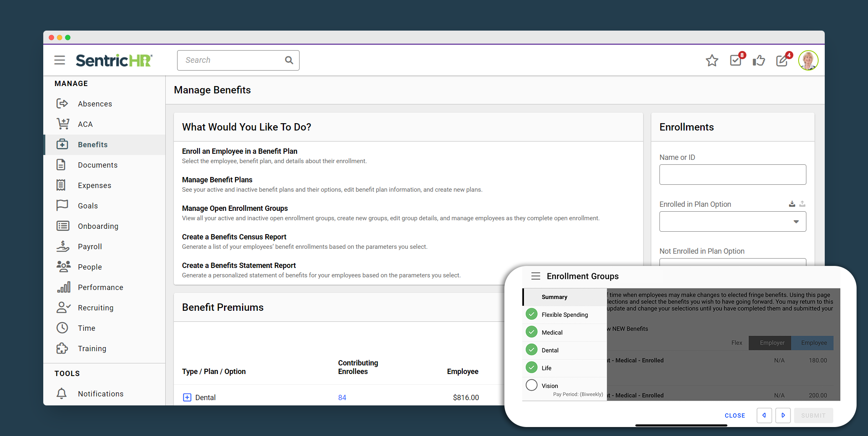
Task: Open the edit icon with badge 4
Action: pos(782,60)
